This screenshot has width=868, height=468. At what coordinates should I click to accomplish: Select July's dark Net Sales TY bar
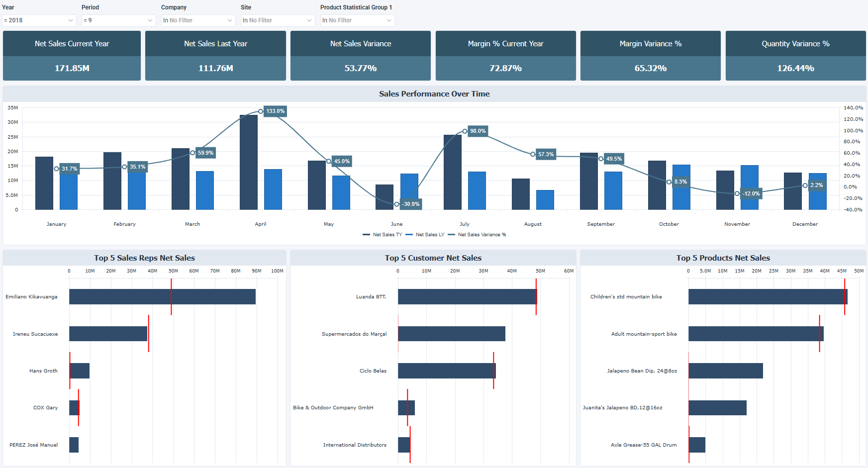453,172
